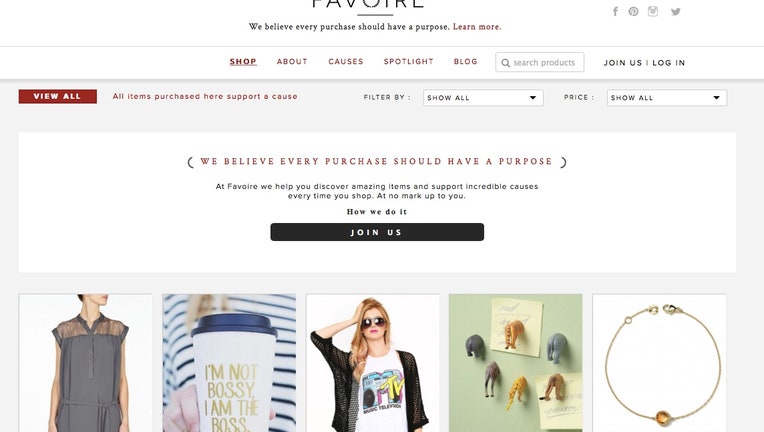Open the About menu item

292,61
